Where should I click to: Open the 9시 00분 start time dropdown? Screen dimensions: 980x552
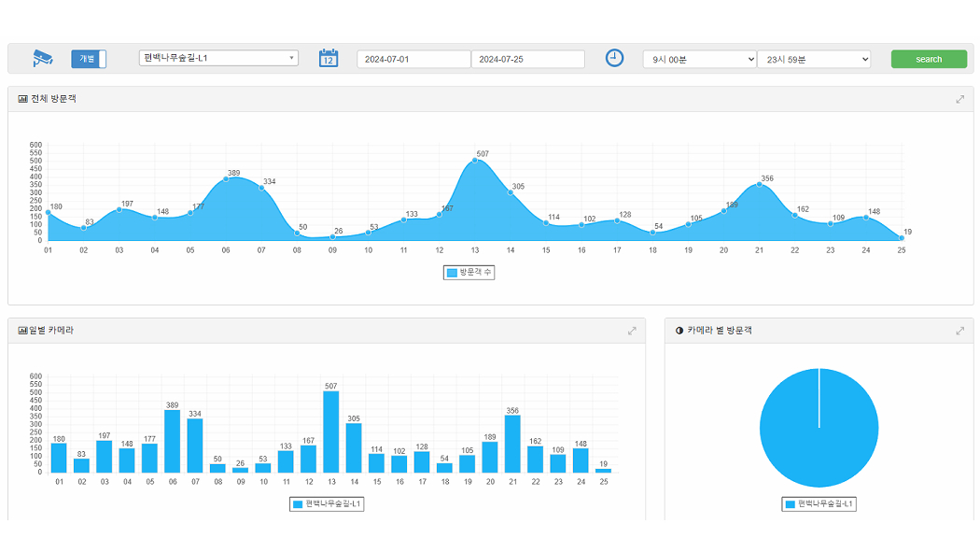[699, 59]
